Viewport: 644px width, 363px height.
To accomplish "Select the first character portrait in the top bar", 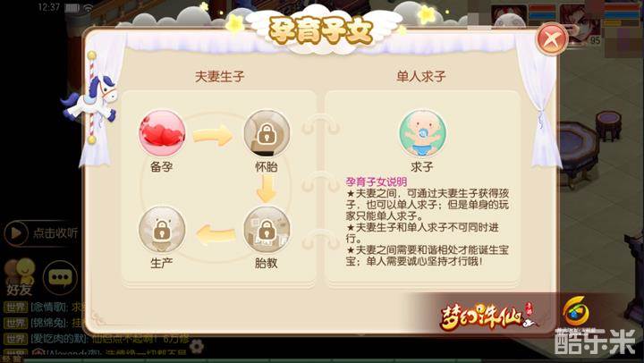I will pos(508,16).
